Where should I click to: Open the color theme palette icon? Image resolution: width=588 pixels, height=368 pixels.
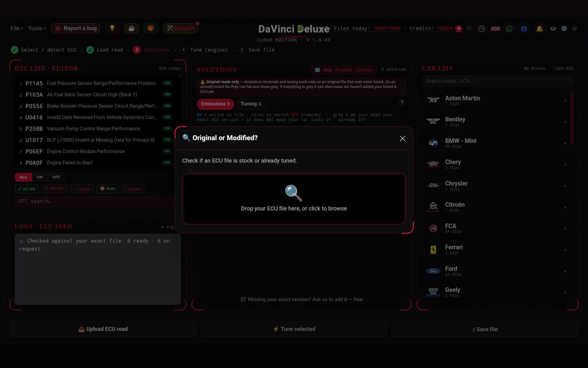pyautogui.click(x=481, y=29)
